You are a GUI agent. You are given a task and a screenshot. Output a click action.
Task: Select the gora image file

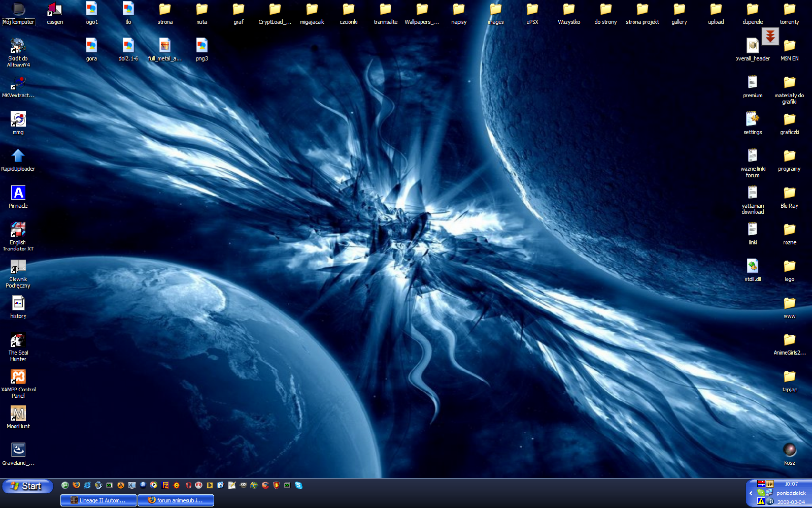[91, 50]
